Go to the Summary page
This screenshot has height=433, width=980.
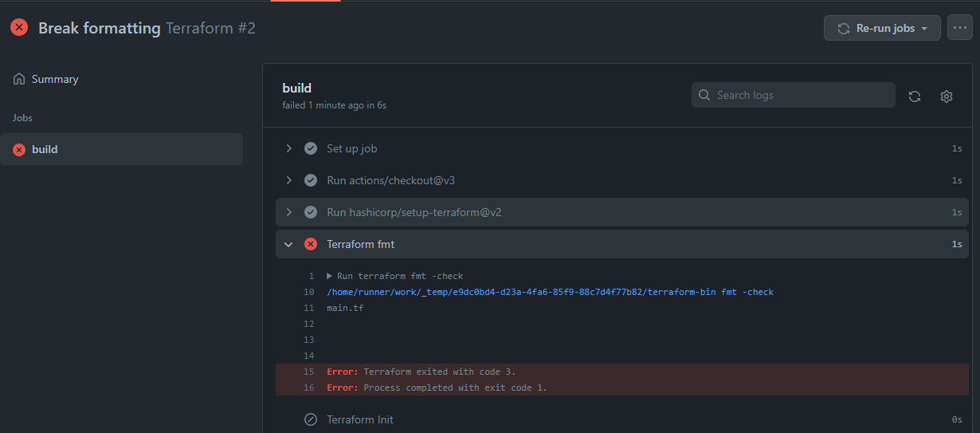click(55, 79)
